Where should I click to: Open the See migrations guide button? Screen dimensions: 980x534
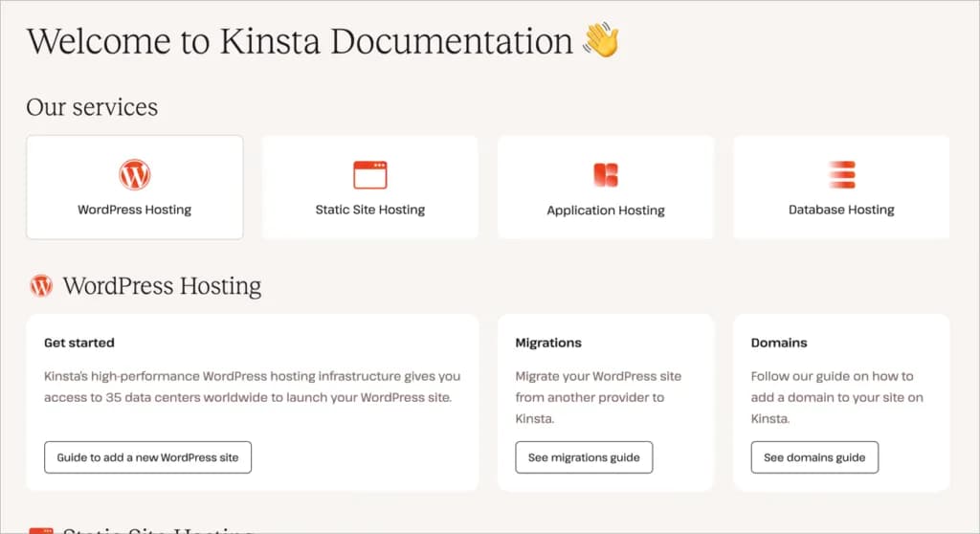pos(584,457)
